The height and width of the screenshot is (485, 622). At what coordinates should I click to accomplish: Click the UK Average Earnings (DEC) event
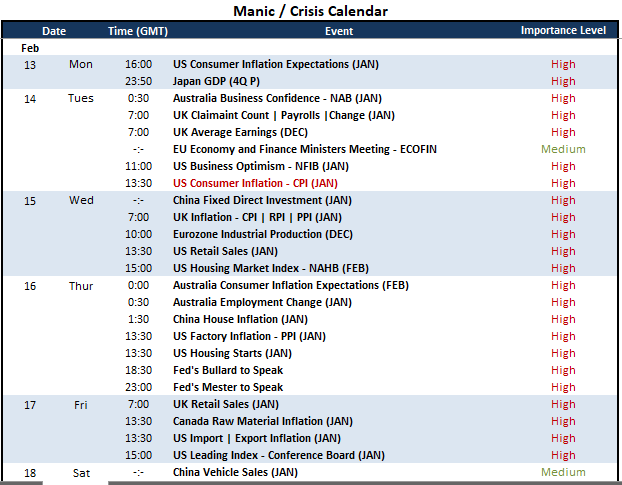240,132
